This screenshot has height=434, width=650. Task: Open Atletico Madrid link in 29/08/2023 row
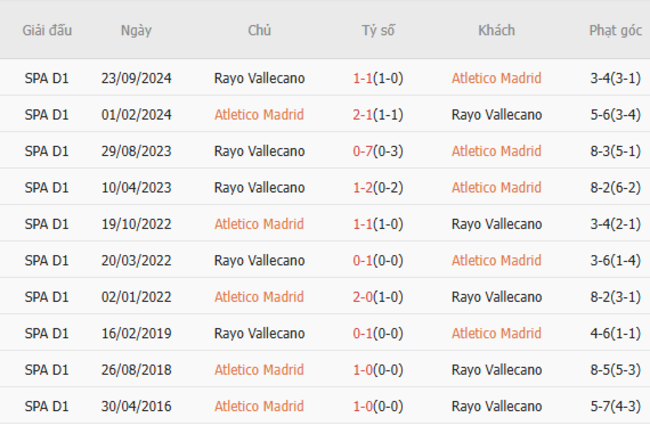496,151
